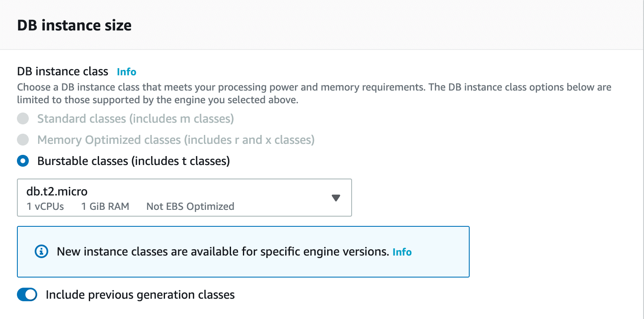Toggle the Include previous generation classes switch
Viewport: 644px width, 319px height.
(x=27, y=295)
